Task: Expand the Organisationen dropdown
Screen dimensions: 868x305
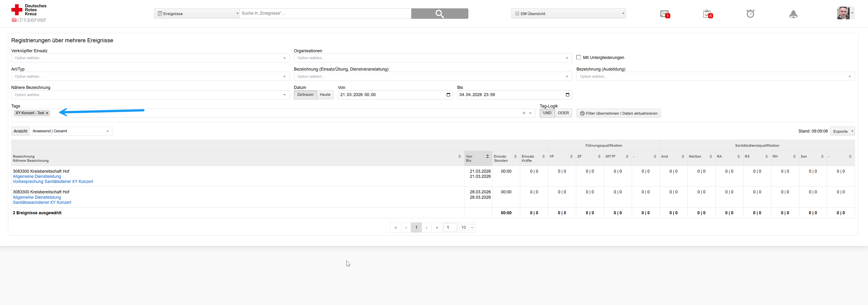Action: tap(433, 58)
